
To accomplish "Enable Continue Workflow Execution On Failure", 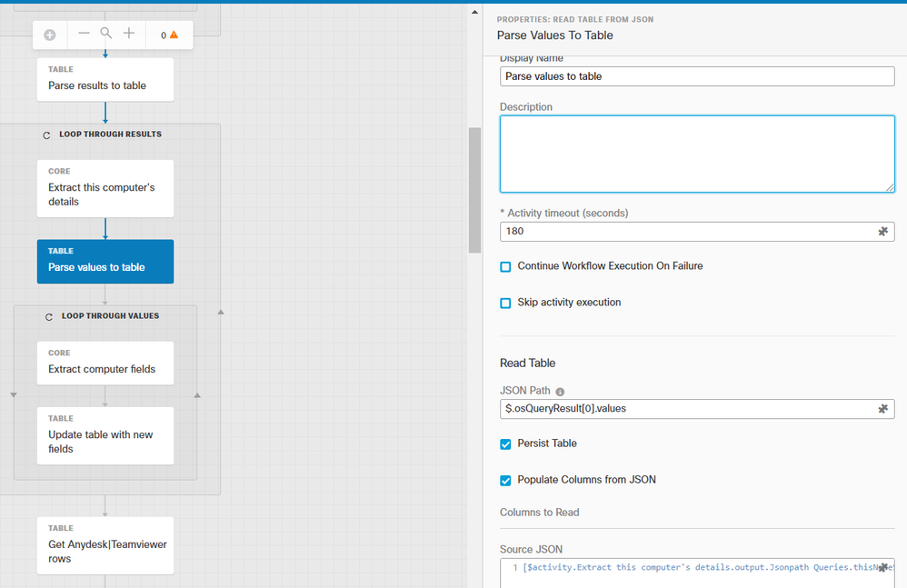I will 505,266.
